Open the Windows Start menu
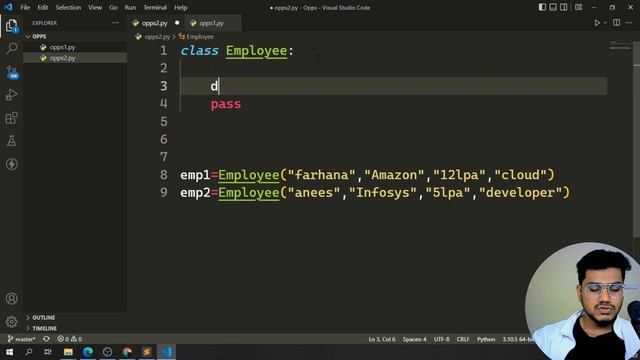The image size is (640, 360). 9,352
